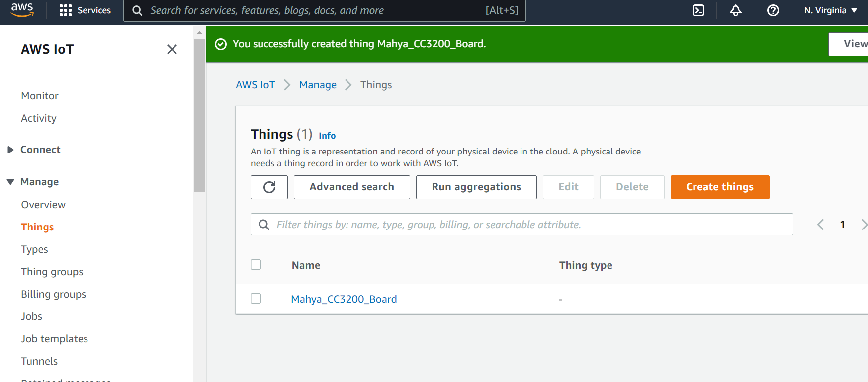Open Overview under Manage

click(x=43, y=205)
